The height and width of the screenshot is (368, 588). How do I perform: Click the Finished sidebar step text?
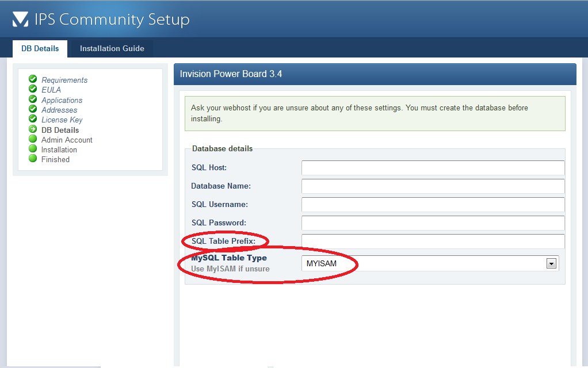55,159
